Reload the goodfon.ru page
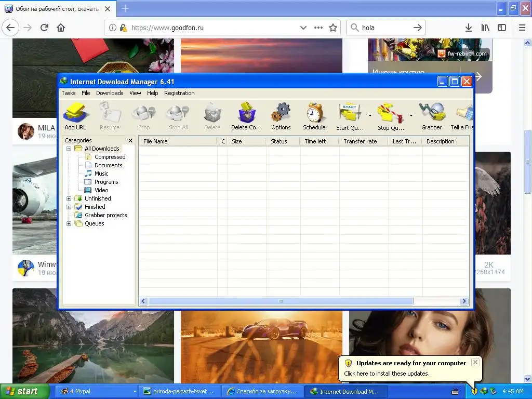The height and width of the screenshot is (399, 532). click(45, 28)
